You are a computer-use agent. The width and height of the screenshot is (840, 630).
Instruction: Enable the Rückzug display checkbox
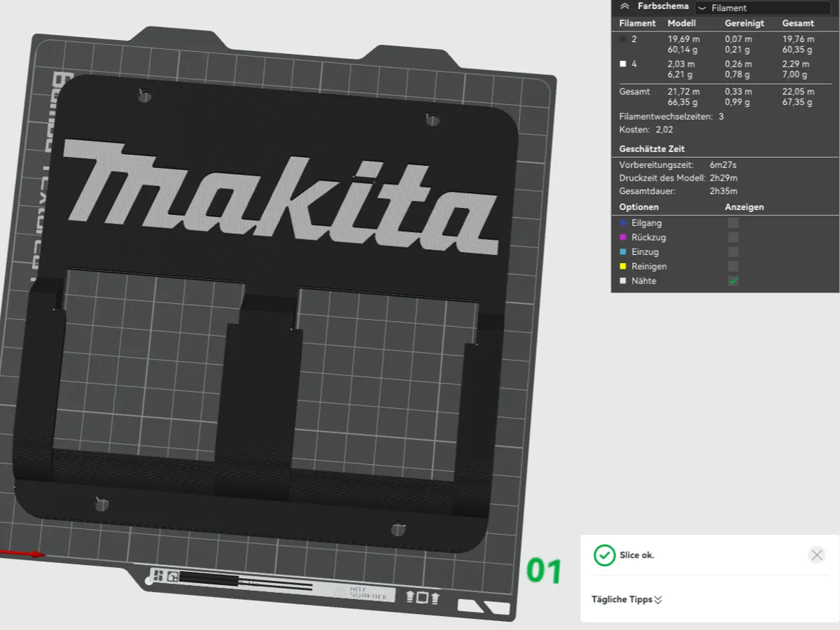click(x=733, y=237)
